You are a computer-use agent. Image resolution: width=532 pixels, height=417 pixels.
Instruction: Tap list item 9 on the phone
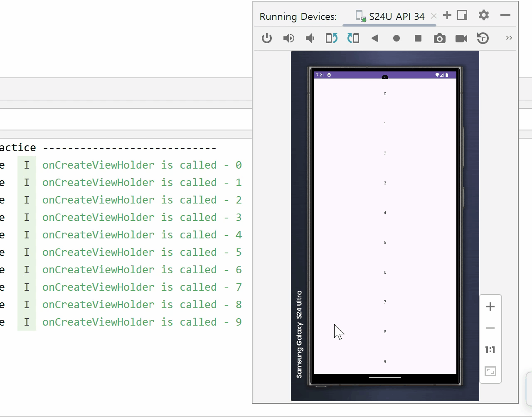click(x=385, y=361)
